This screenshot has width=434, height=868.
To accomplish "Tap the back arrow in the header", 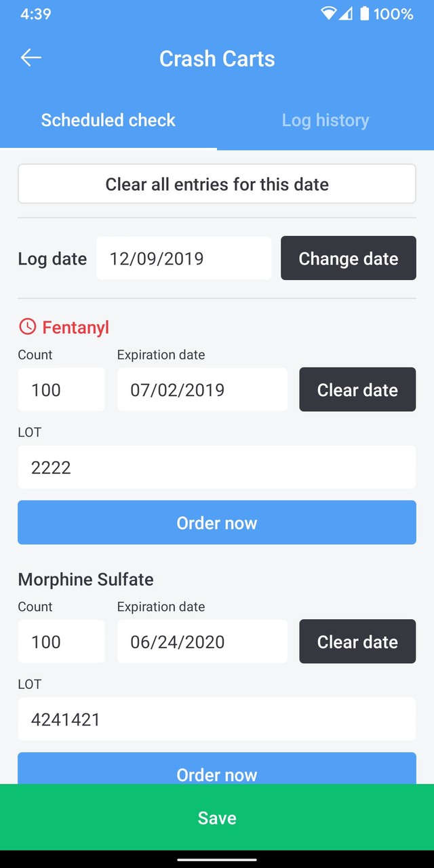I will pyautogui.click(x=31, y=58).
